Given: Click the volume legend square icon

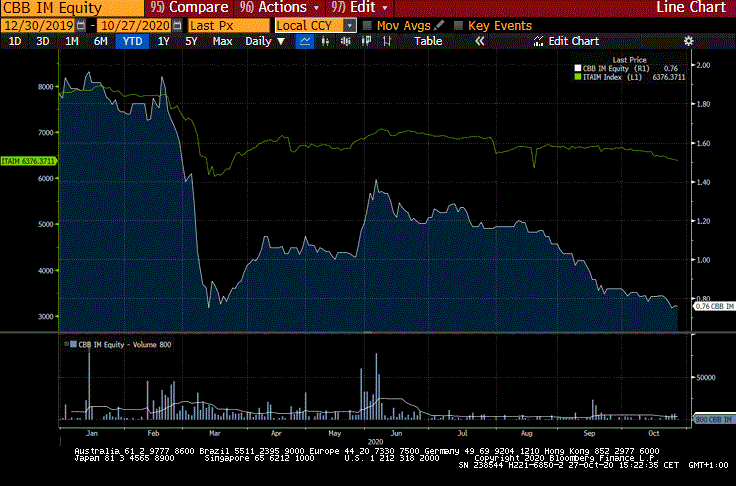Looking at the screenshot, I should [x=73, y=344].
